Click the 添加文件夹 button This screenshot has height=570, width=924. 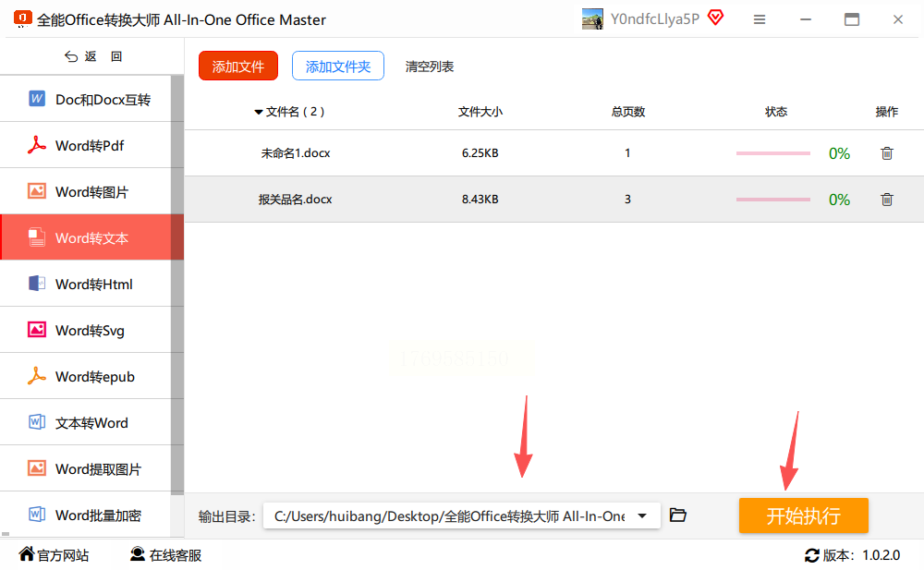click(337, 66)
